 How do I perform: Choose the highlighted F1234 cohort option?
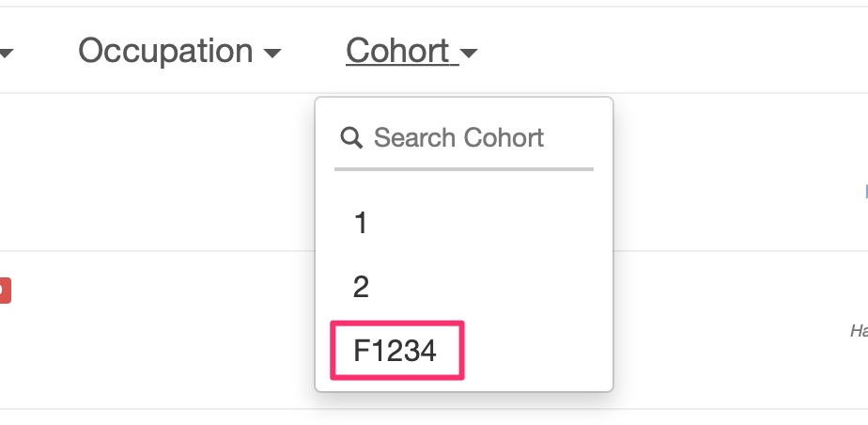(x=397, y=350)
